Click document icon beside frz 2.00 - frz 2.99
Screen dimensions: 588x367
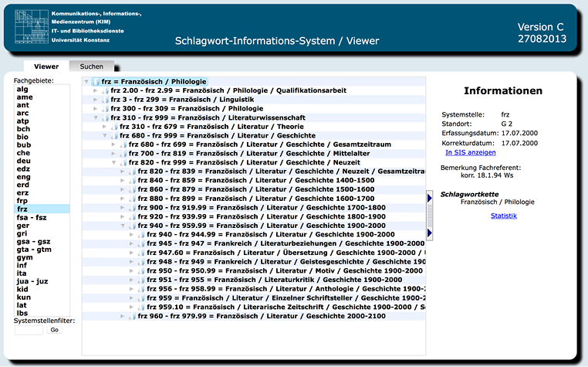(105, 90)
